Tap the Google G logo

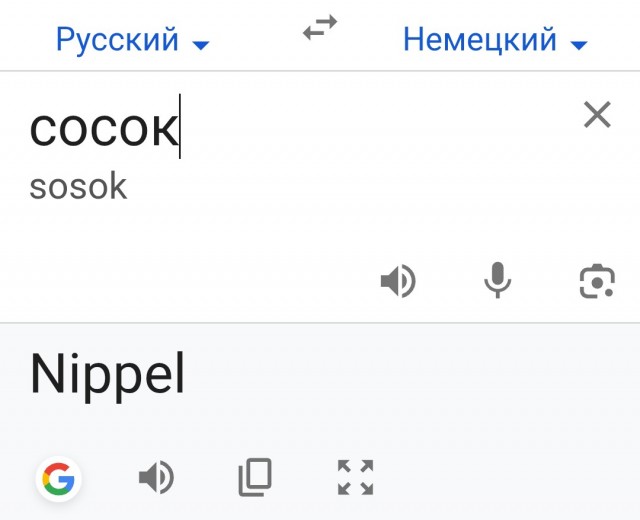[x=59, y=480]
